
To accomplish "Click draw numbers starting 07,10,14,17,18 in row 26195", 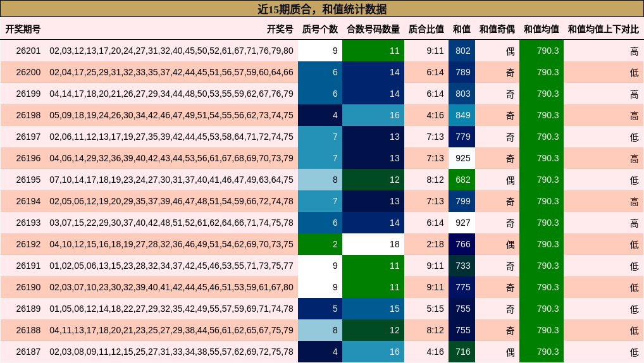I will tap(171, 180).
